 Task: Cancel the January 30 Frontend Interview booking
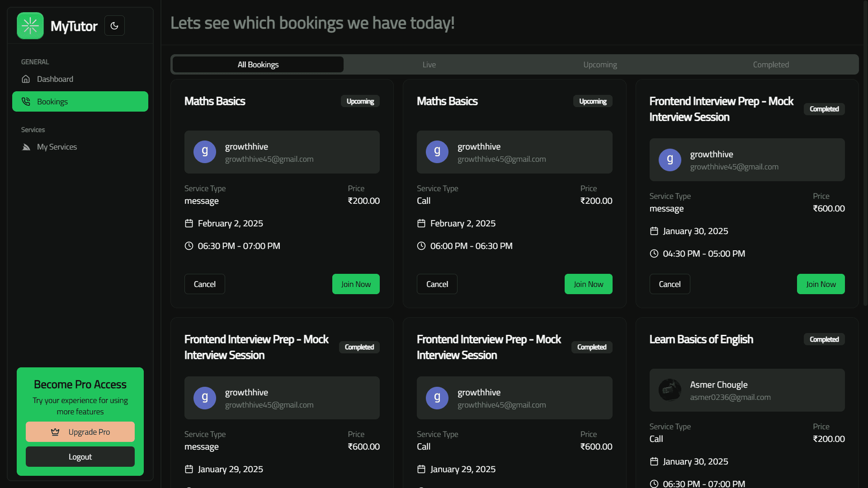point(670,284)
